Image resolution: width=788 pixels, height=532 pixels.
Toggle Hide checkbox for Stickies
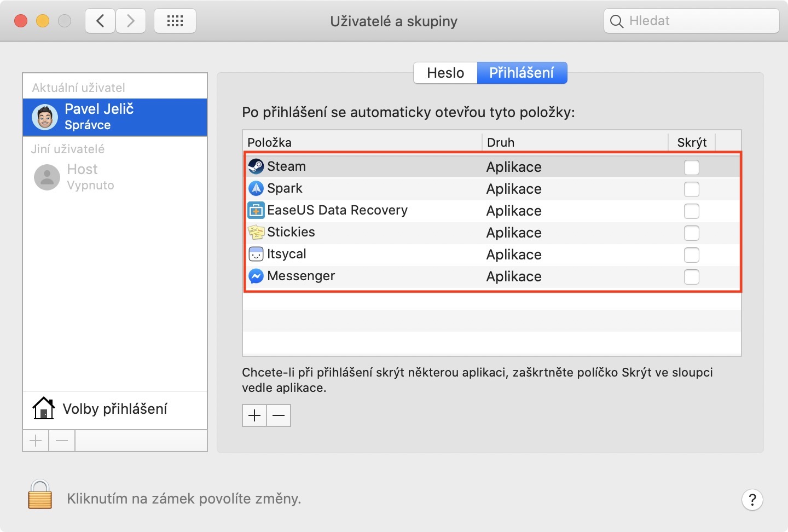(x=692, y=233)
